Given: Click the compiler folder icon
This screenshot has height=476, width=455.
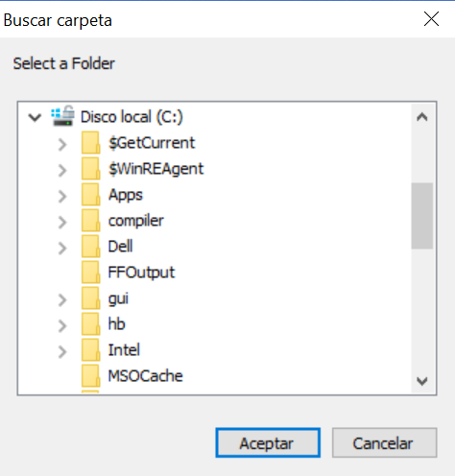Looking at the screenshot, I should click(91, 221).
